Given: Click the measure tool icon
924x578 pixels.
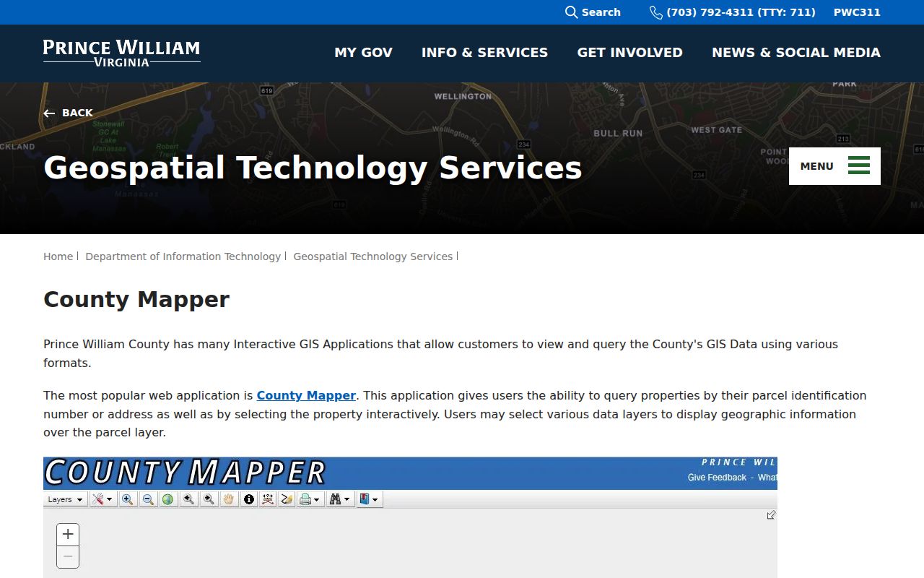Looking at the screenshot, I should (x=268, y=499).
